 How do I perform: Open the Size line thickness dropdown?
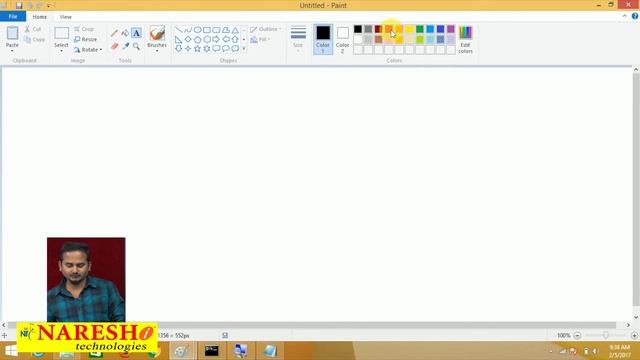(298, 38)
